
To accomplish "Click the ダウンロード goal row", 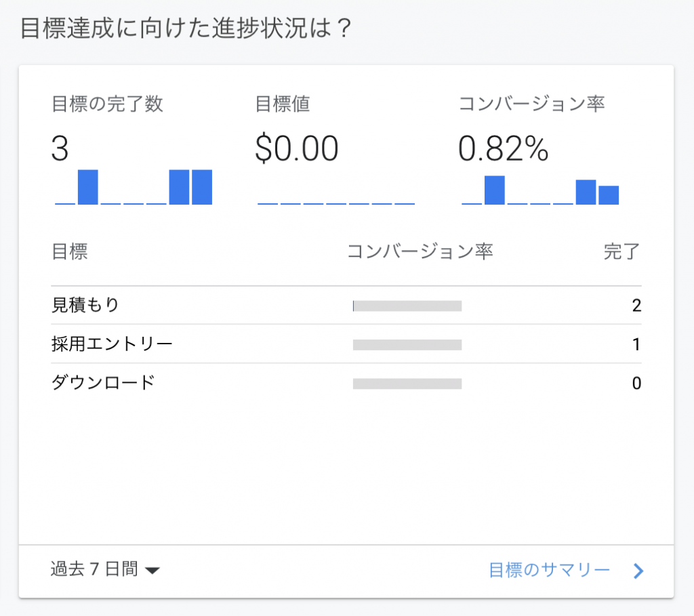I will pos(103,383).
